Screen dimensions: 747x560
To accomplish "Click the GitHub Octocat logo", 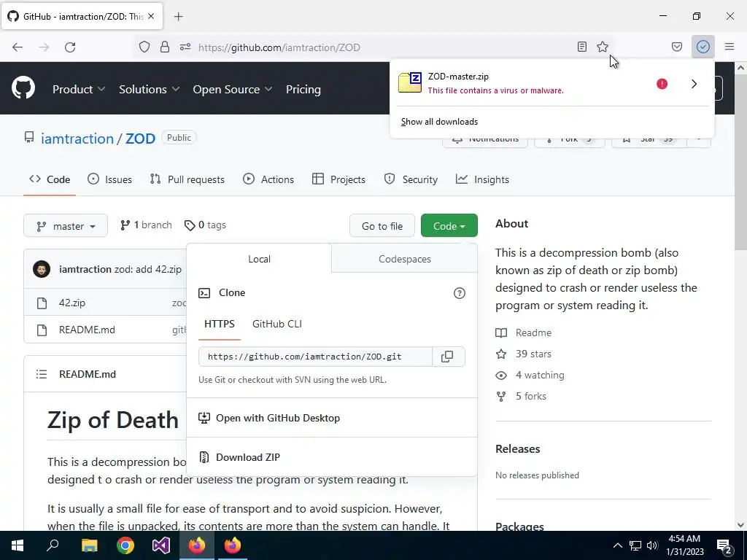I will [x=23, y=88].
